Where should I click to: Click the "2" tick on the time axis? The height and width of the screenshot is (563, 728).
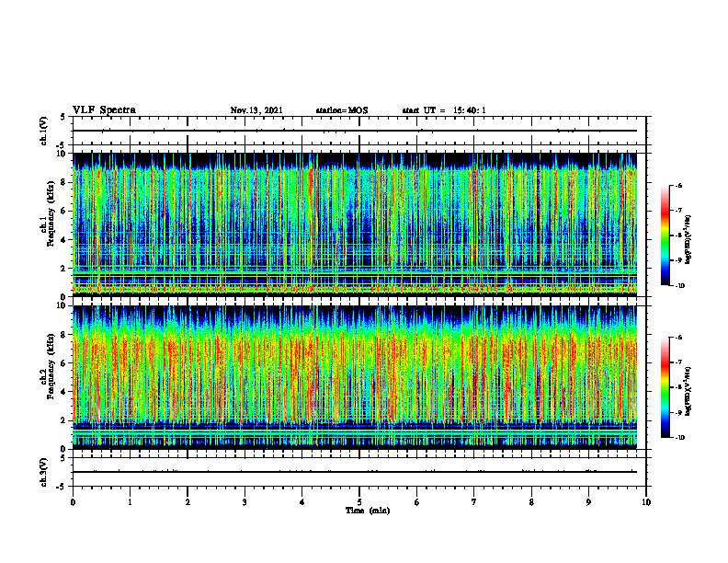coord(188,502)
